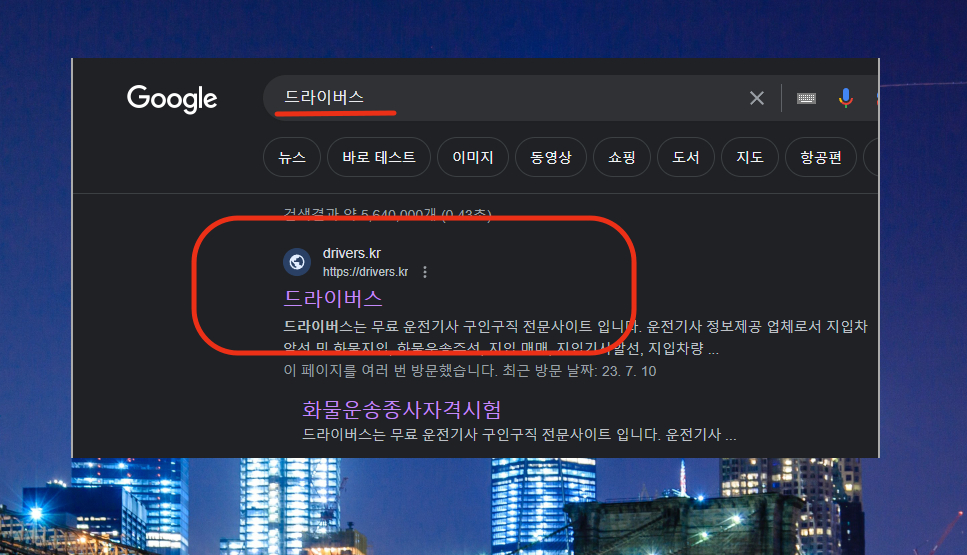Image resolution: width=967 pixels, height=555 pixels.
Task: Click the last visited date text 23. 7. 10
Action: [x=629, y=371]
